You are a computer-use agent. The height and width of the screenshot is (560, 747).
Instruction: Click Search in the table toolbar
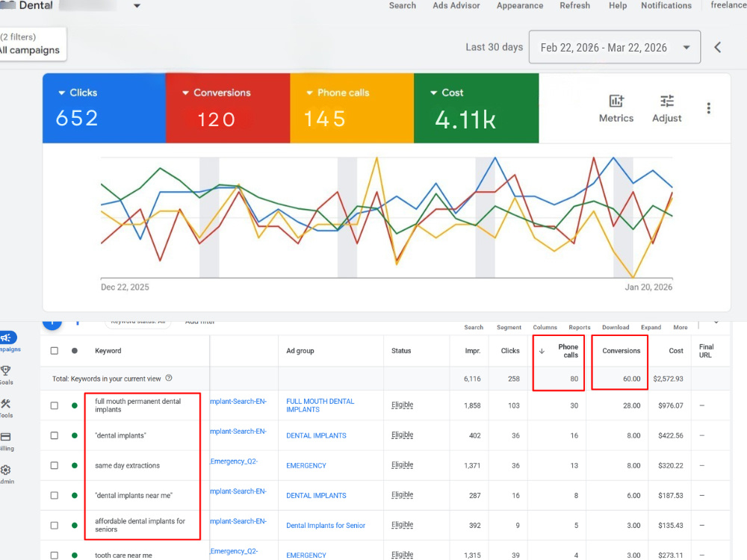474,327
